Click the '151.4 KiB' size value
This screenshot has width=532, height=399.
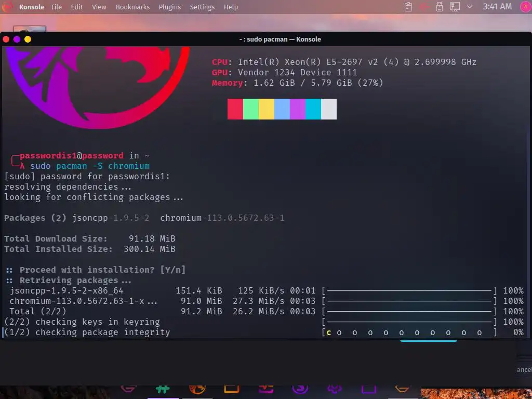tap(199, 291)
